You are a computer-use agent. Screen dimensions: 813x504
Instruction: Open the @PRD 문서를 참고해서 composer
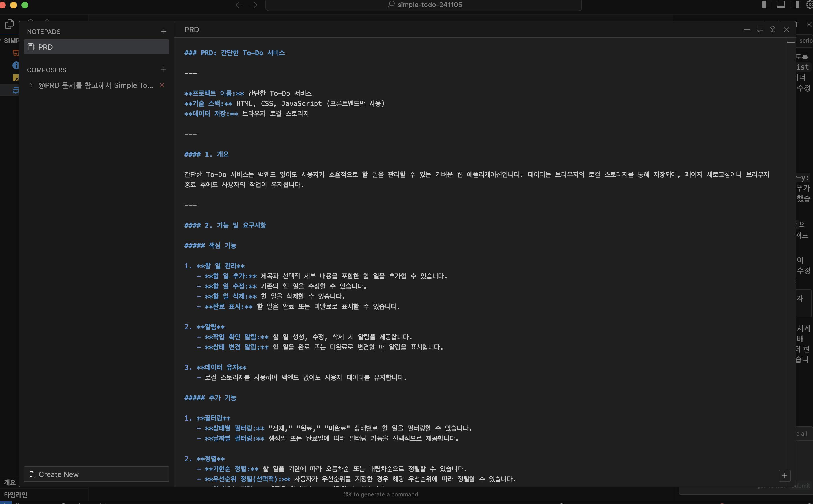click(95, 85)
